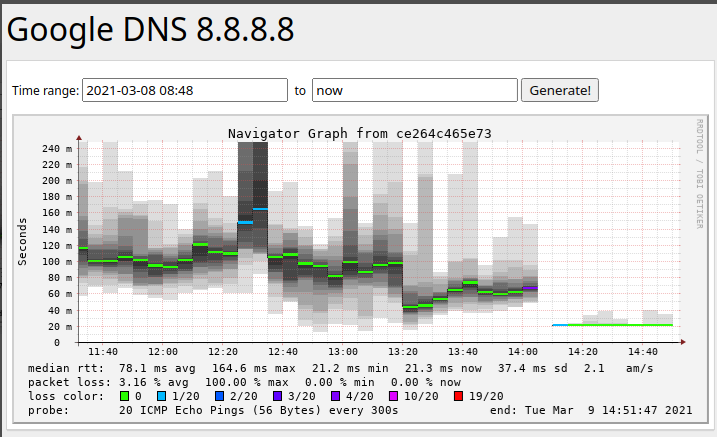Click the '11:40' x-axis time label
This screenshot has width=717, height=437.
point(103,352)
